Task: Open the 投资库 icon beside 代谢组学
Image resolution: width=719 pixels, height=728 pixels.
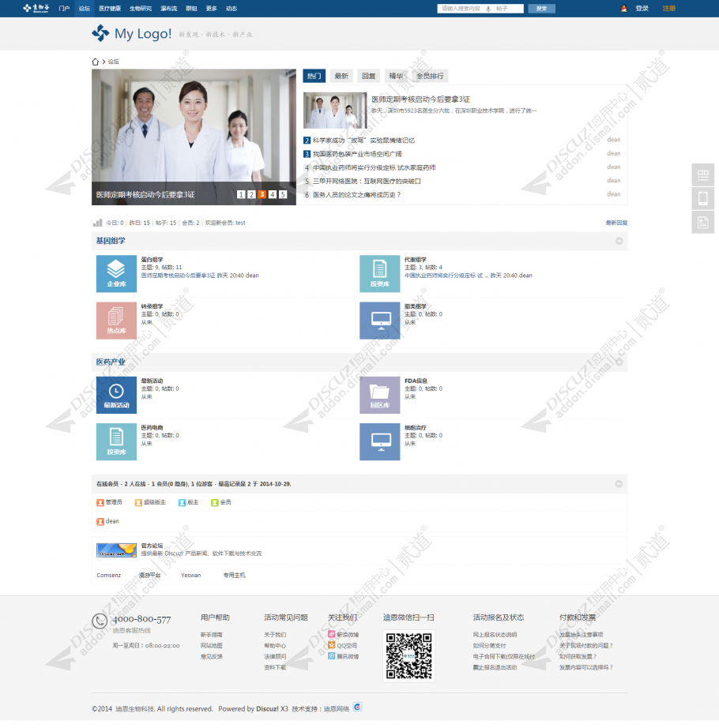Action: coord(379,273)
